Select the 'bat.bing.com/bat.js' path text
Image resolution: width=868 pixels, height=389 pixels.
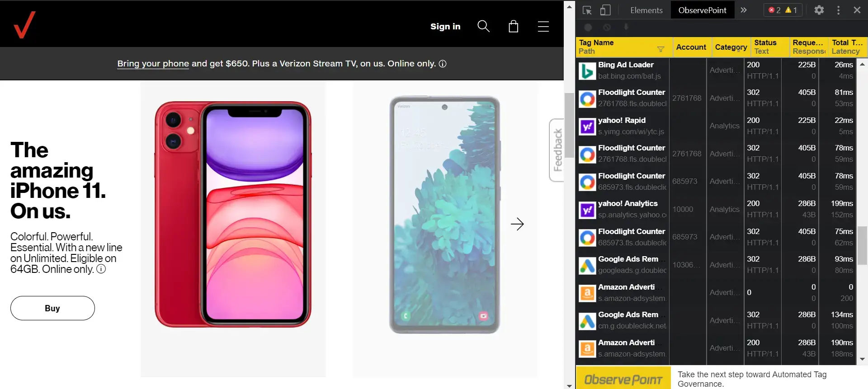tap(629, 76)
